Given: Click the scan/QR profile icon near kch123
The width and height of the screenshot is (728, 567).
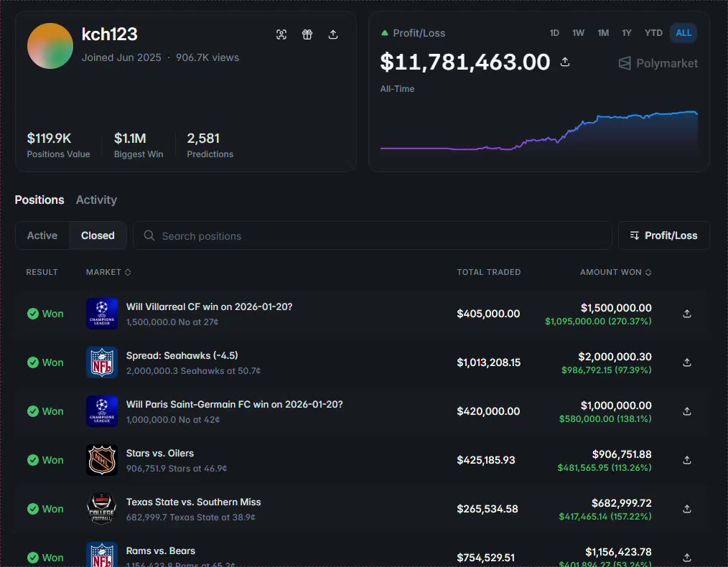Looking at the screenshot, I should pos(281,34).
